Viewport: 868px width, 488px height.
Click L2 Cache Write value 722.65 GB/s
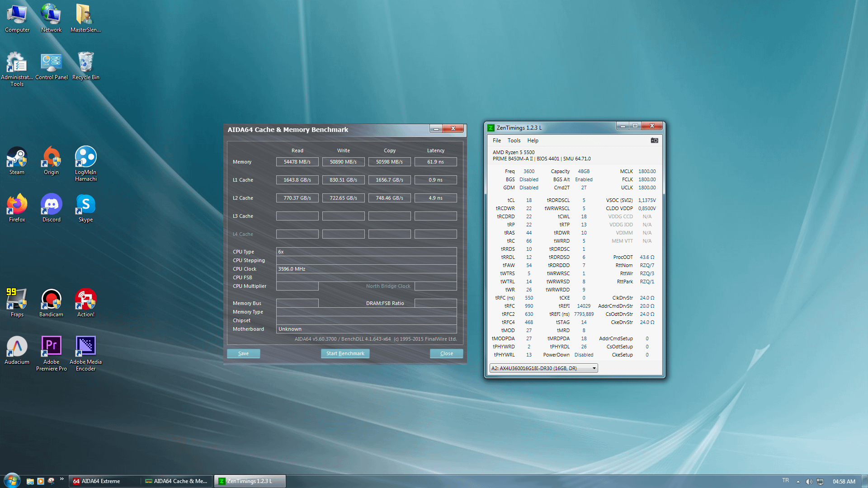[343, 198]
